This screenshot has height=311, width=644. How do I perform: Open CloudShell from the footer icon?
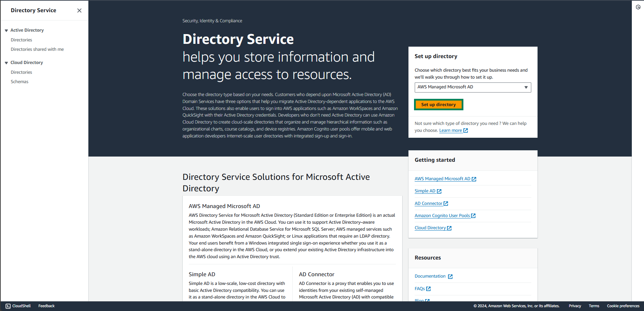(8, 306)
